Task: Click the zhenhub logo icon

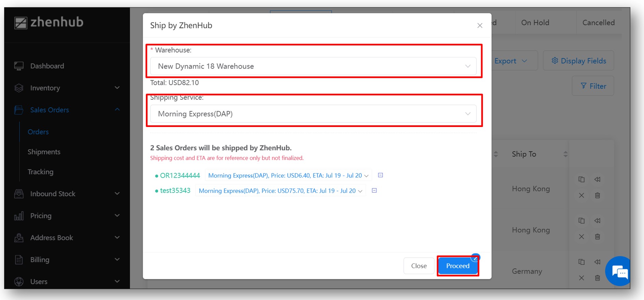Action: [x=20, y=23]
